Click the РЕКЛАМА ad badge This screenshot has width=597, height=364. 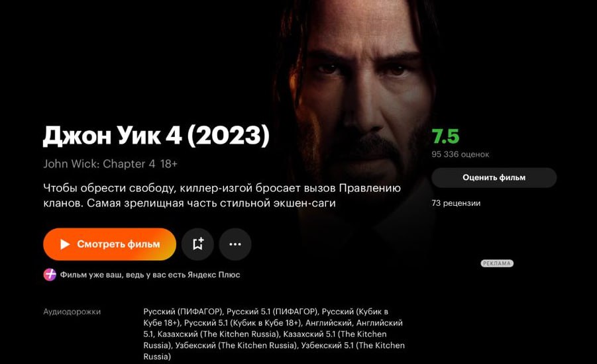tap(497, 263)
